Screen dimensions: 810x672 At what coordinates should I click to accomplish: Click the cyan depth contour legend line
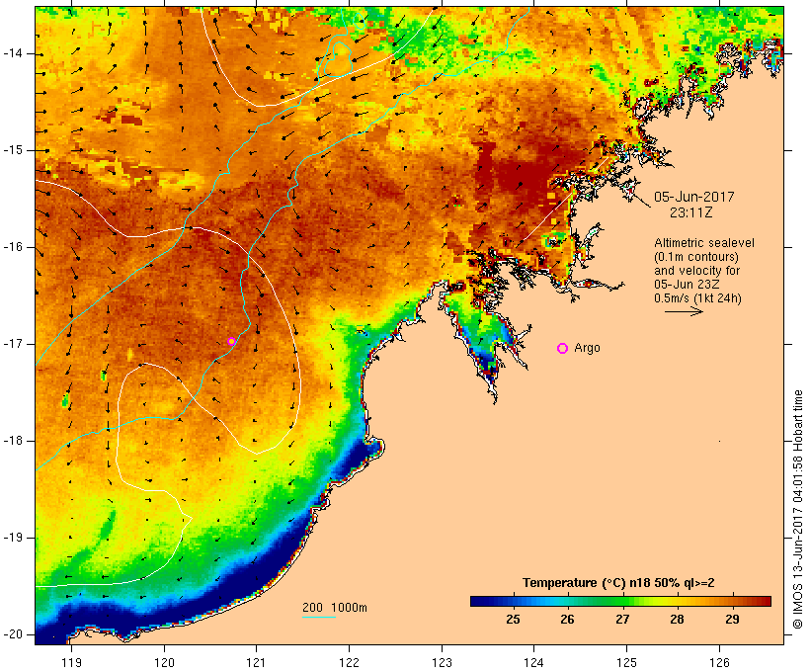click(319, 617)
